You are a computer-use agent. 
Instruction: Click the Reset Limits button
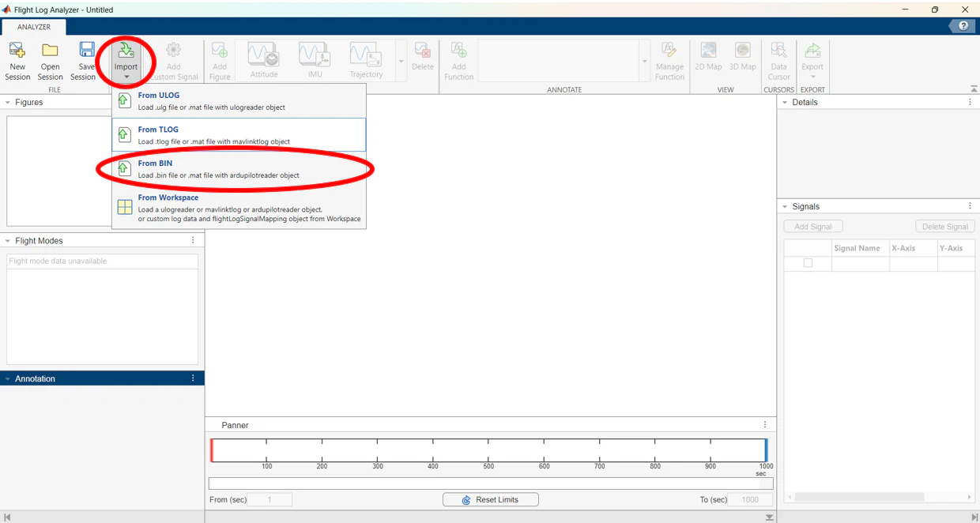tap(491, 500)
